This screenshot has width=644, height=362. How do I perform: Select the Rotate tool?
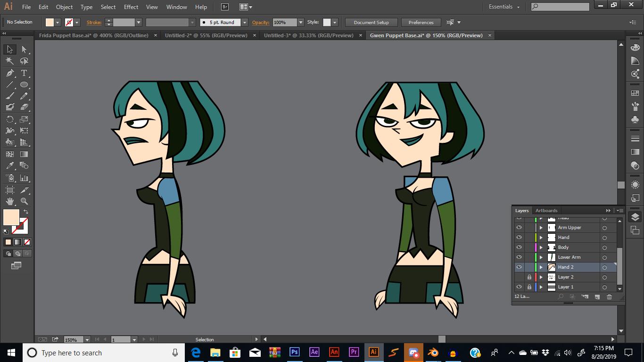[x=10, y=119]
